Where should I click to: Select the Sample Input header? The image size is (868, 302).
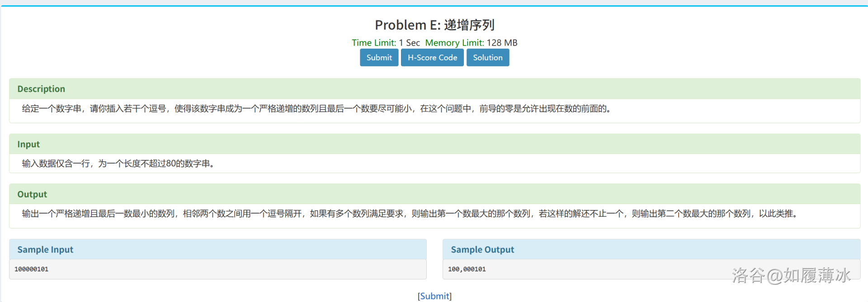coord(45,250)
